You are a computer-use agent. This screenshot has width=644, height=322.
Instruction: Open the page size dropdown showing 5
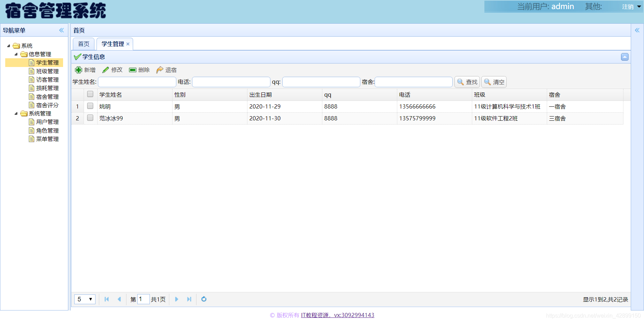point(85,299)
